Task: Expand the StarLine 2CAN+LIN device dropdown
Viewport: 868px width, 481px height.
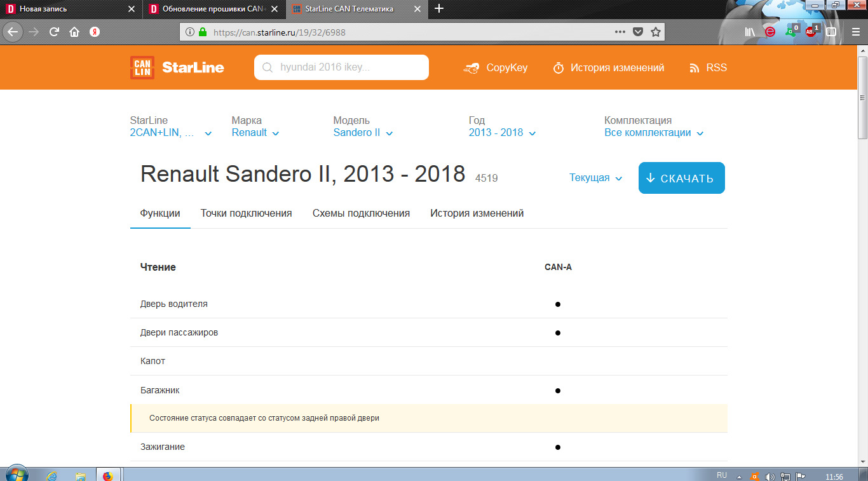Action: pyautogui.click(x=171, y=133)
